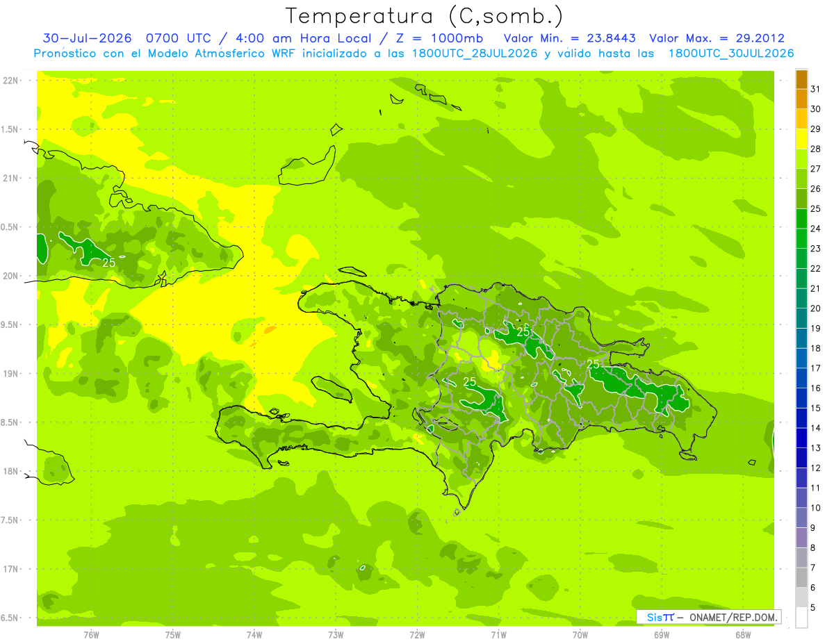Select the date text "30-Jul-2026"
This screenshot has width=834, height=644.
[x=87, y=38]
